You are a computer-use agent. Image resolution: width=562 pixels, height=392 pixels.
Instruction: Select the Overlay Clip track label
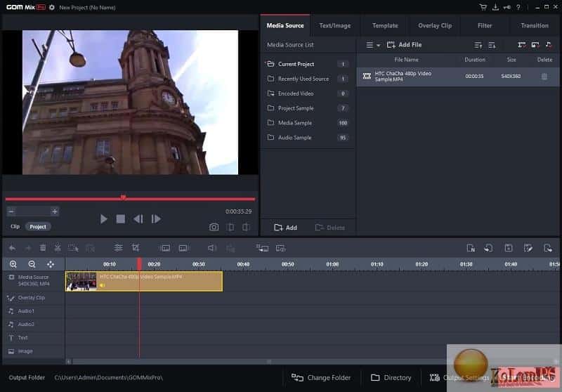click(31, 298)
